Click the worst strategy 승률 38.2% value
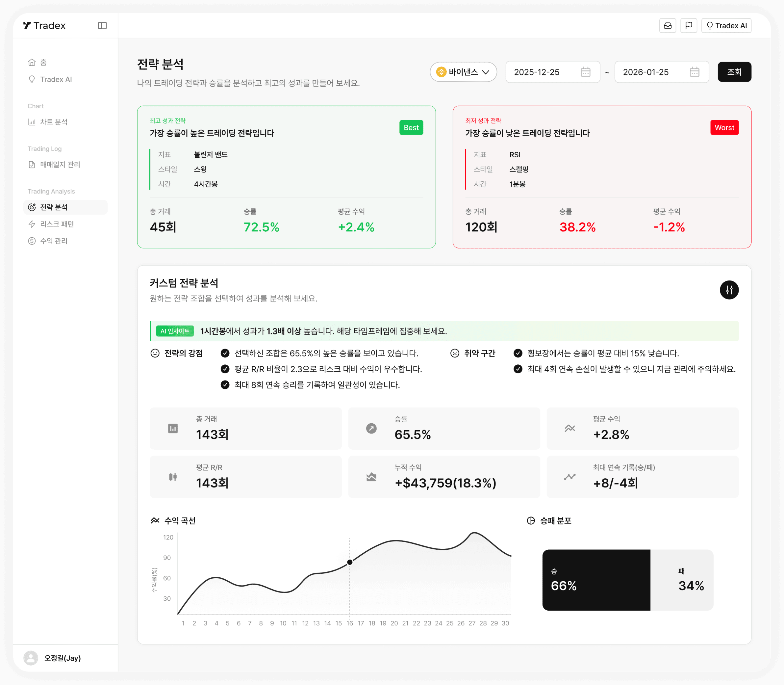This screenshot has height=685, width=784. coord(577,227)
